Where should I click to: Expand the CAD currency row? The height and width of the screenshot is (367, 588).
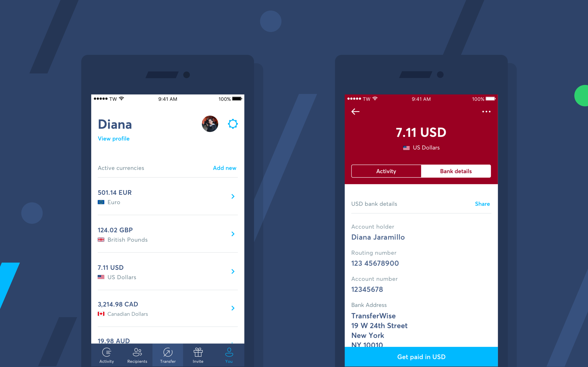click(x=232, y=307)
